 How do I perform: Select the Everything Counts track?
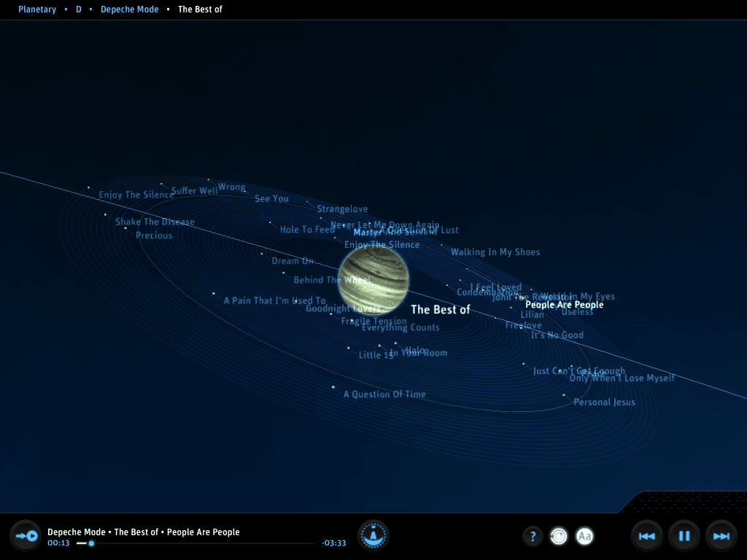(x=400, y=327)
